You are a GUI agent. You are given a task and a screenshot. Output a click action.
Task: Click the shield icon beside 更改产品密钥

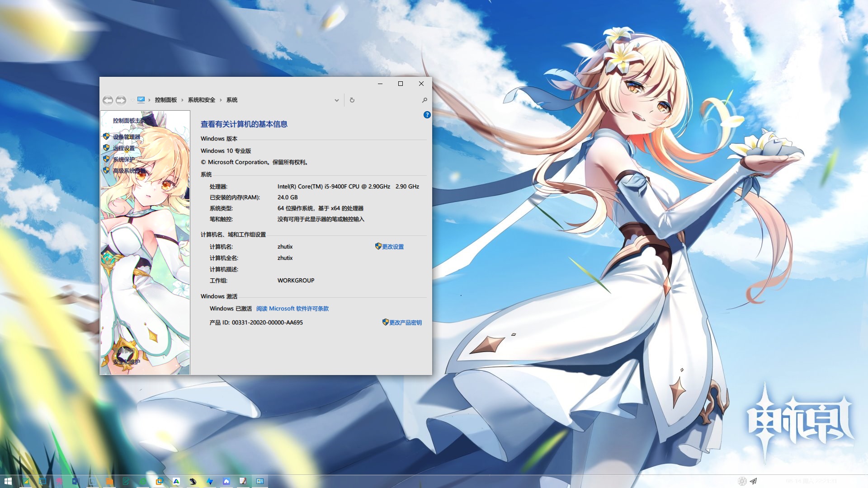coord(385,322)
